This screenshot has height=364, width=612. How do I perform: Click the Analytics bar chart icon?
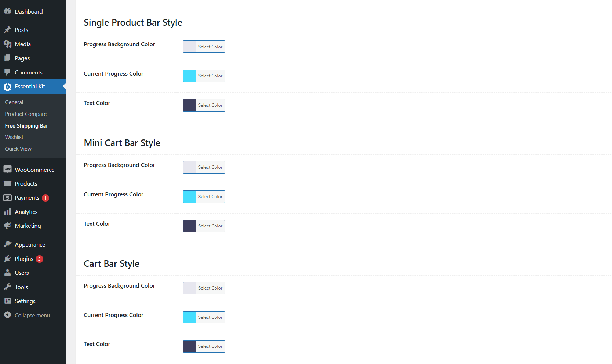pos(7,212)
